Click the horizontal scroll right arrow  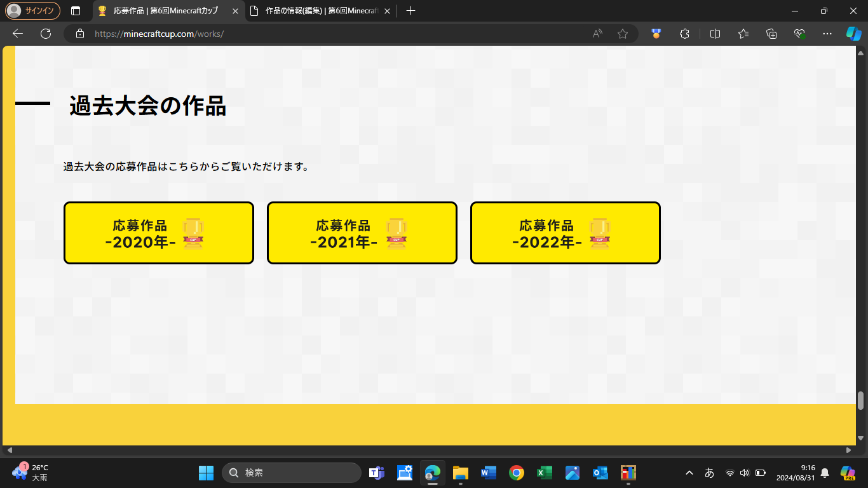pos(849,451)
